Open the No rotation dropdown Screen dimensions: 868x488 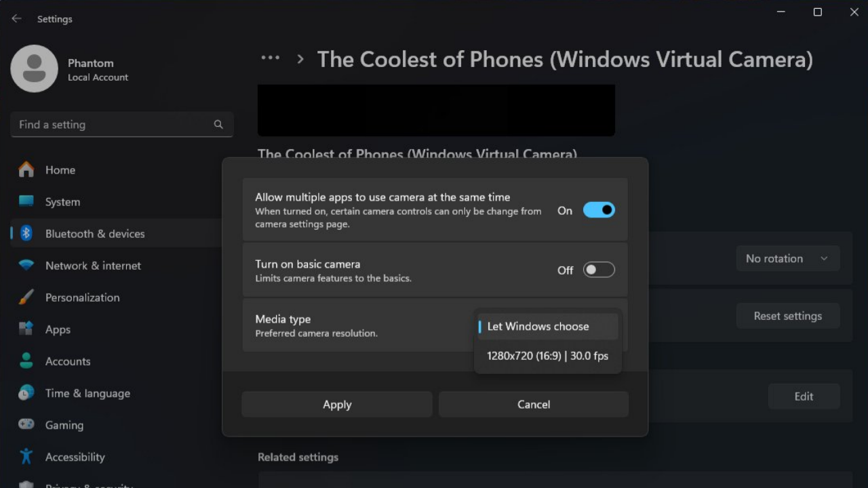click(x=787, y=258)
